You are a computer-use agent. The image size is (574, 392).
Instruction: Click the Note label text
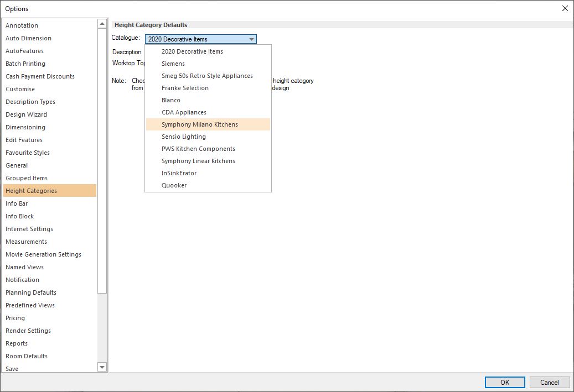coord(119,81)
